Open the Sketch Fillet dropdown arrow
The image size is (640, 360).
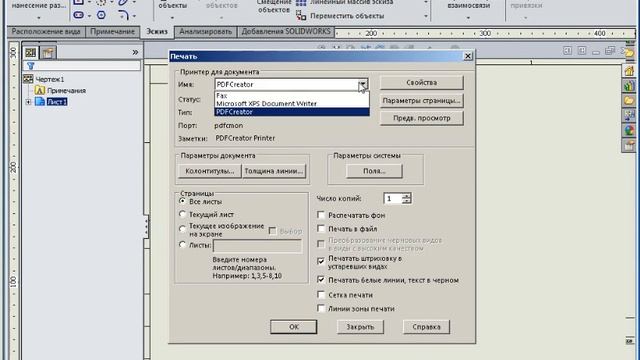point(134,16)
